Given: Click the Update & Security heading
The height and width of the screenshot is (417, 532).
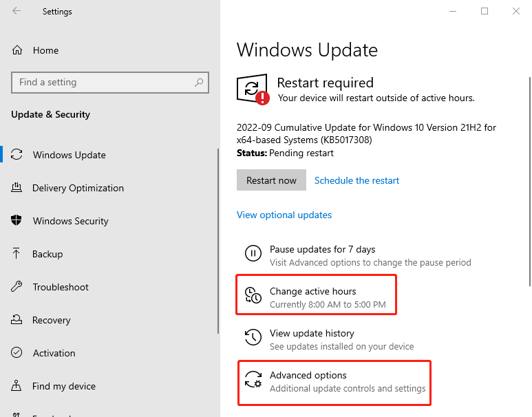Looking at the screenshot, I should coord(50,114).
